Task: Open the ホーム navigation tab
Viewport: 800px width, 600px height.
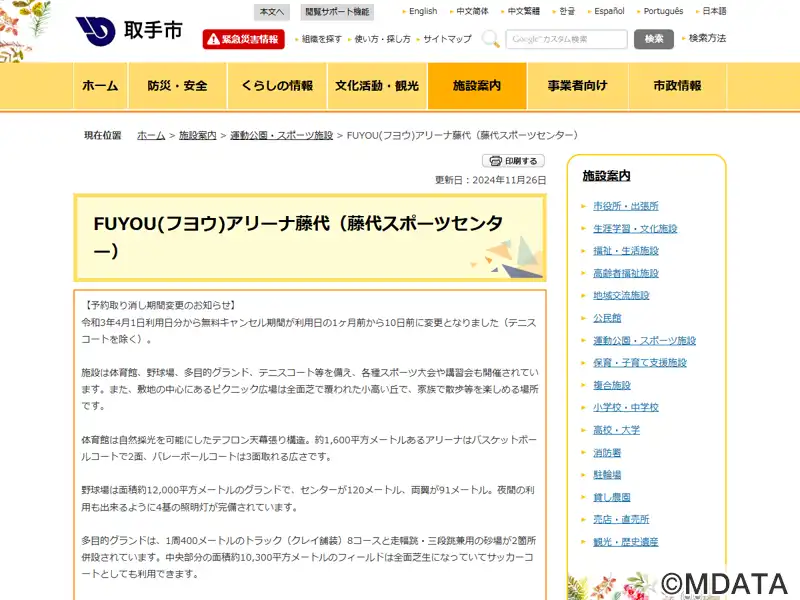Action: 100,86
